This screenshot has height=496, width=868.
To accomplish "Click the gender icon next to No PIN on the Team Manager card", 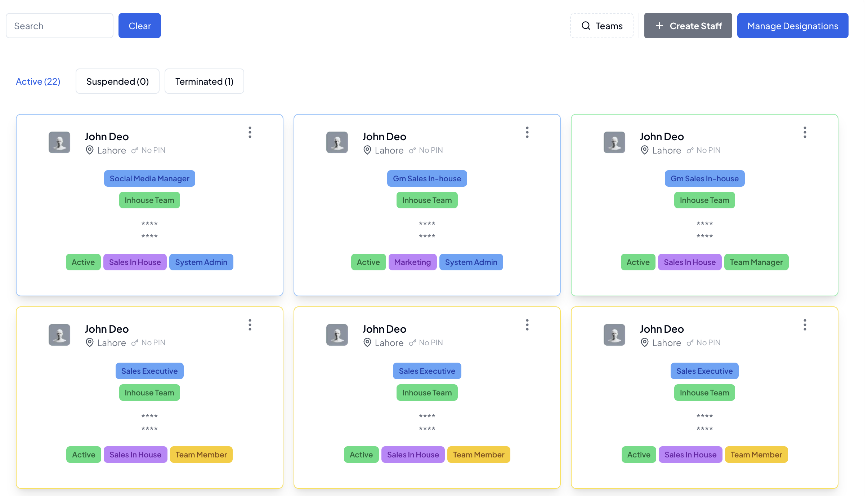I will [690, 150].
